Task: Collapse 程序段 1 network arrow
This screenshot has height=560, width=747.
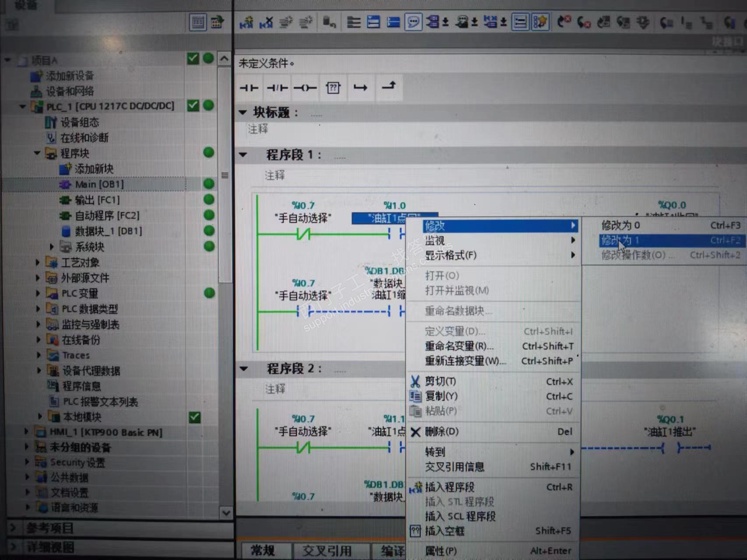Action: pyautogui.click(x=243, y=155)
